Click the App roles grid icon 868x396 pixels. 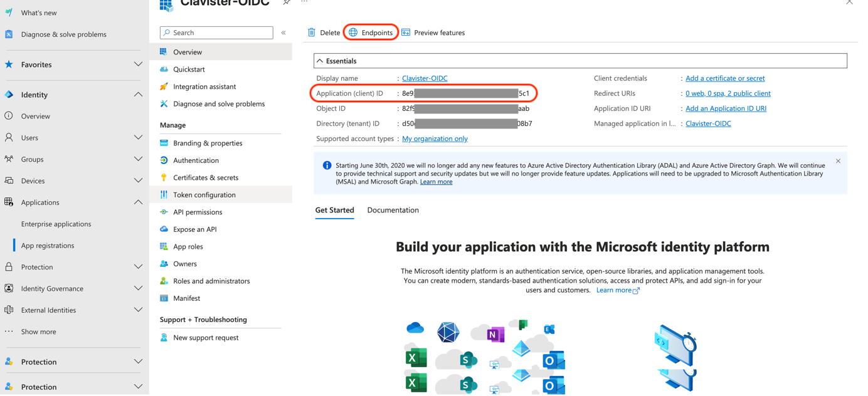pyautogui.click(x=164, y=246)
